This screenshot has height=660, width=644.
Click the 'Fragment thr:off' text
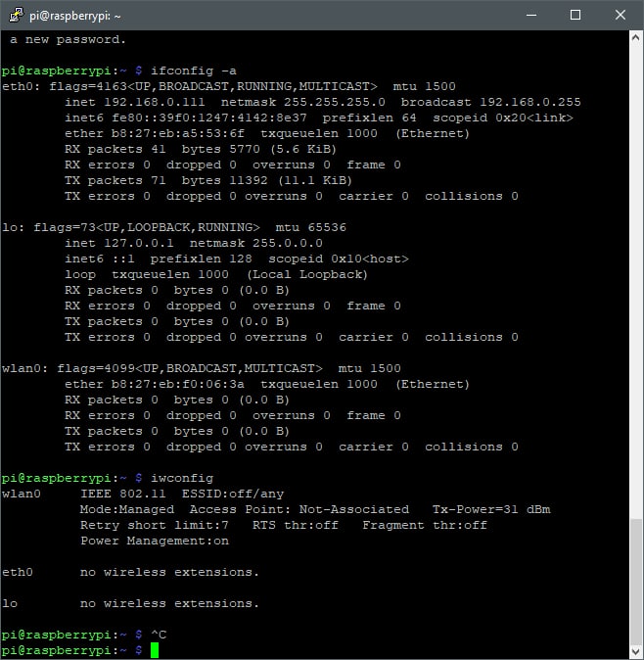tap(425, 525)
